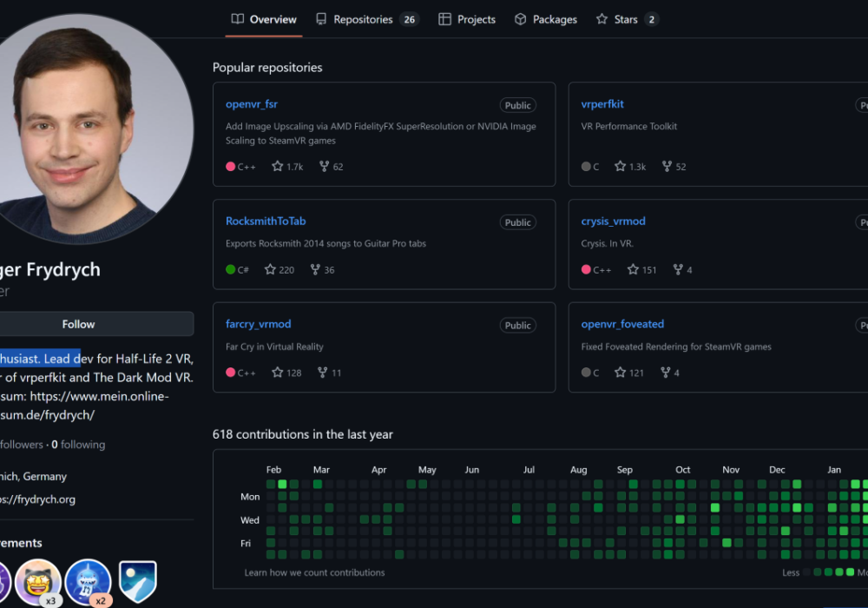Screen dimensions: 868x608
Task: Click 'Crysis. In VR.' description text
Action: click(608, 243)
